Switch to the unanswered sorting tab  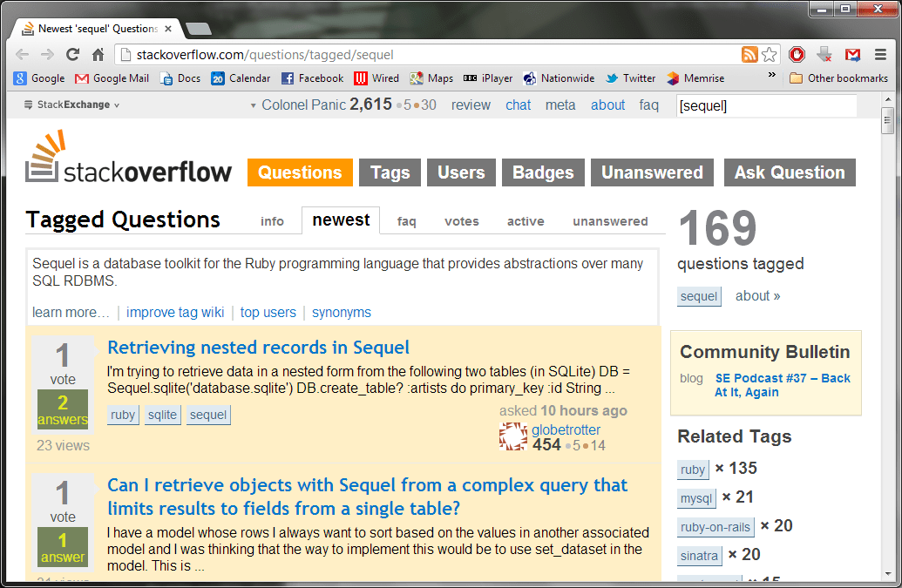(x=610, y=221)
